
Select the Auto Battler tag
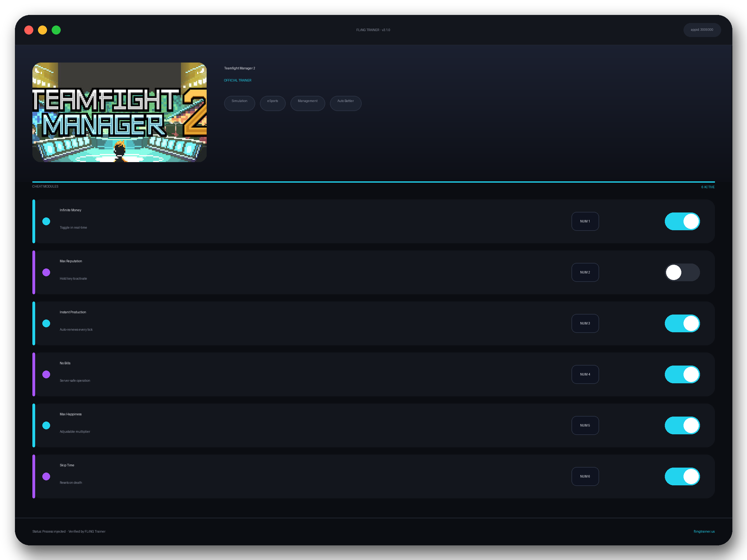[345, 103]
